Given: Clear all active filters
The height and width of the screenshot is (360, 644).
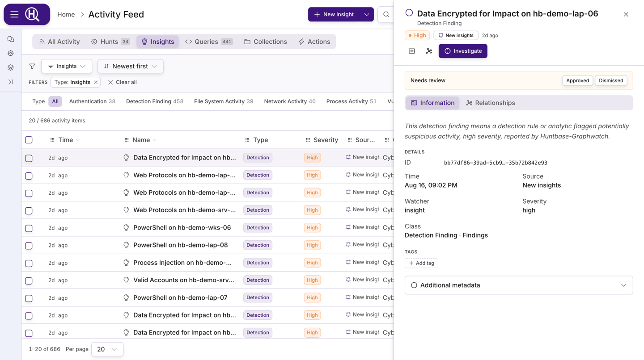Looking at the screenshot, I should [122, 82].
